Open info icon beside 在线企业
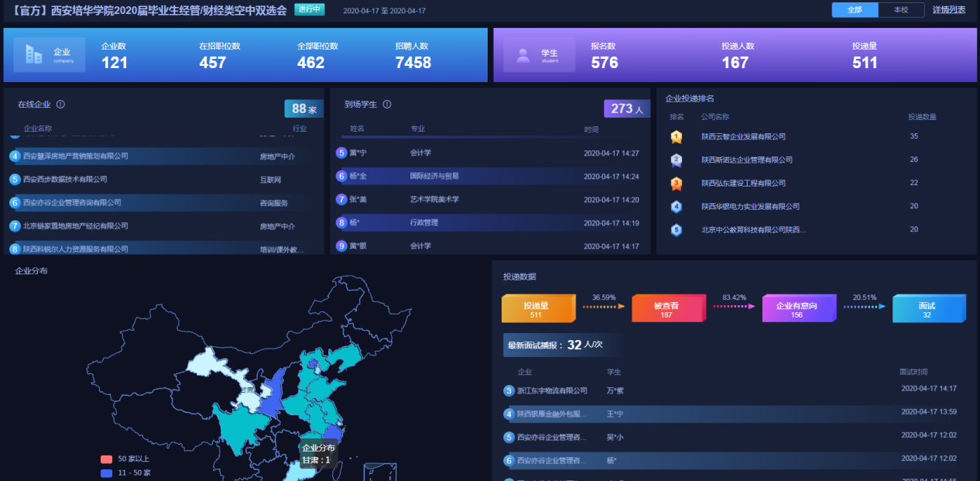This screenshot has width=980, height=481. [60, 105]
